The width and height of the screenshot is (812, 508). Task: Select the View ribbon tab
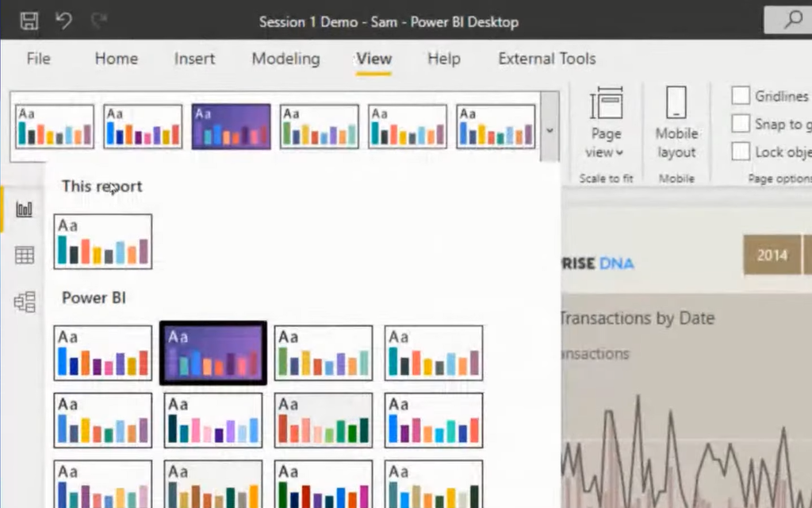373,59
